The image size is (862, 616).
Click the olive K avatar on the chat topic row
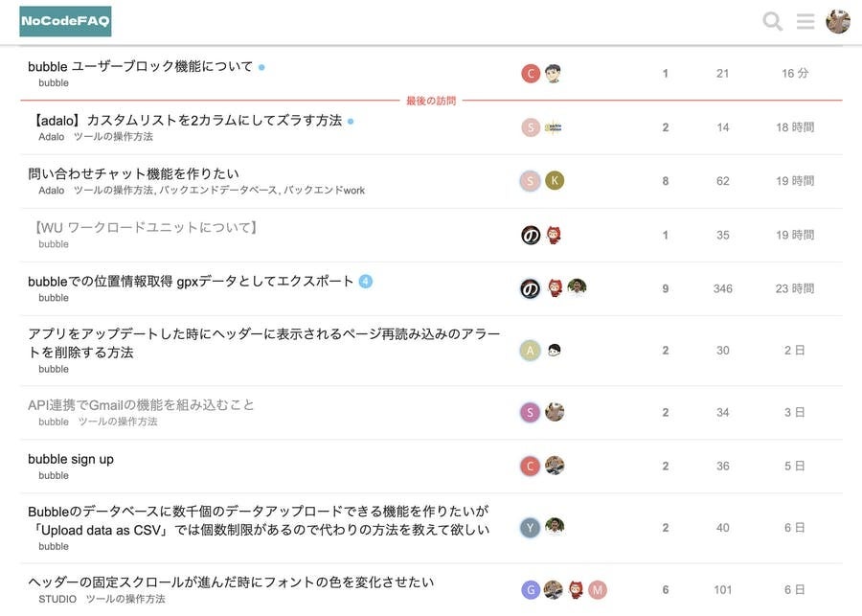click(555, 180)
